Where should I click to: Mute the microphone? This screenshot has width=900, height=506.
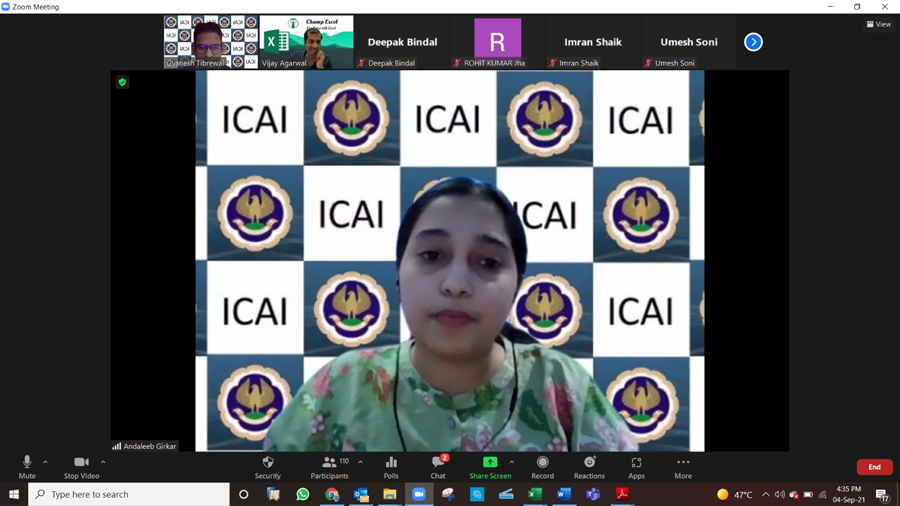[x=27, y=467]
